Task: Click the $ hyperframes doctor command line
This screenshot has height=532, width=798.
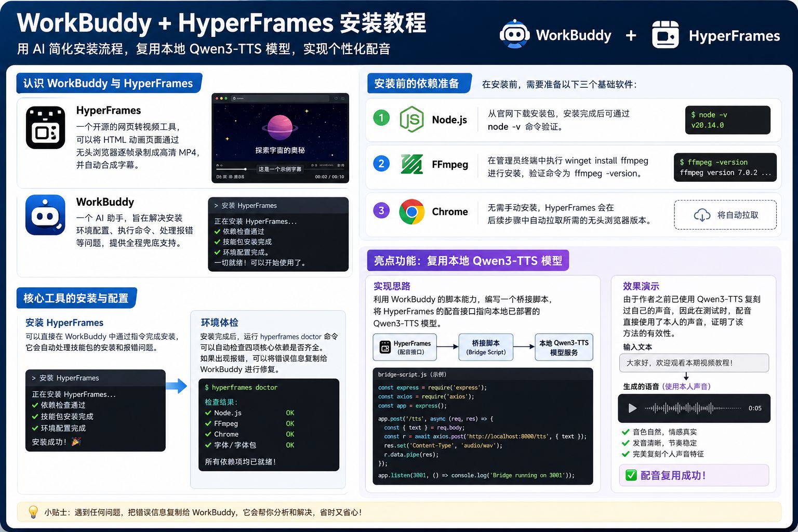Action: click(241, 388)
